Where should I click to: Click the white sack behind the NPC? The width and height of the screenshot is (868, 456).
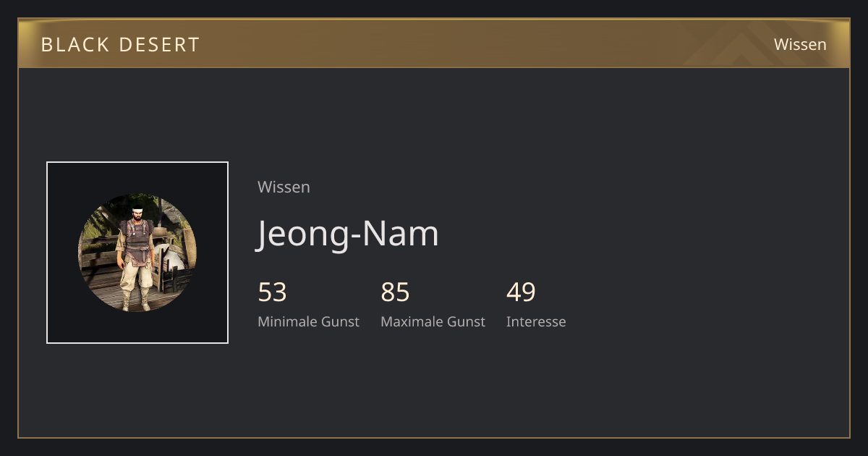tap(171, 259)
